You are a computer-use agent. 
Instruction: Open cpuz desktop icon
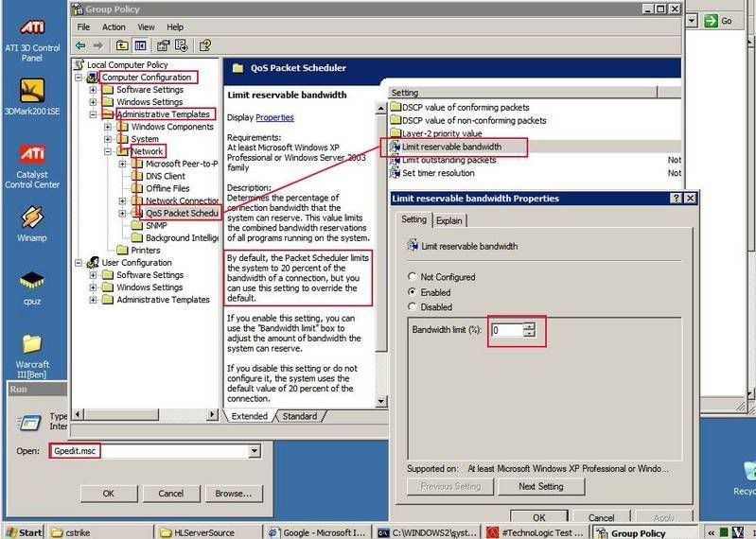pos(32,280)
